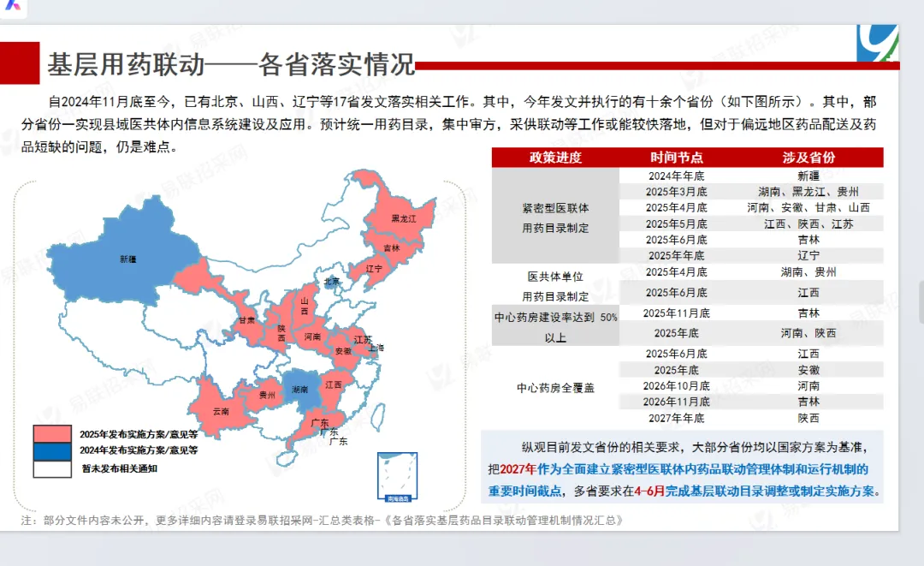Click the 安徽 label on the map
The width and height of the screenshot is (924, 566).
[343, 351]
